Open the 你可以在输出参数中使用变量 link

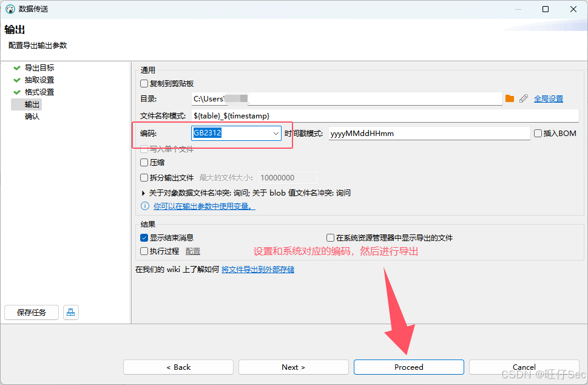point(204,206)
